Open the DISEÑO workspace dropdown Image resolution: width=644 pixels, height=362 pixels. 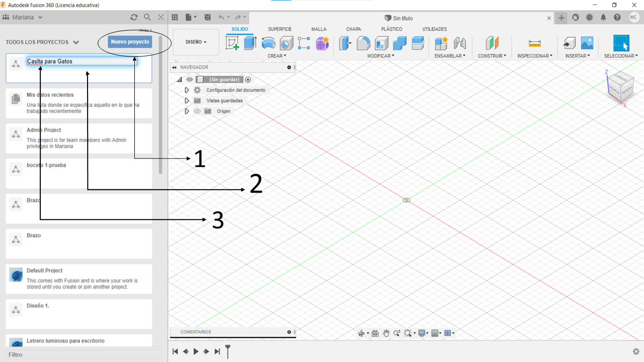[196, 42]
